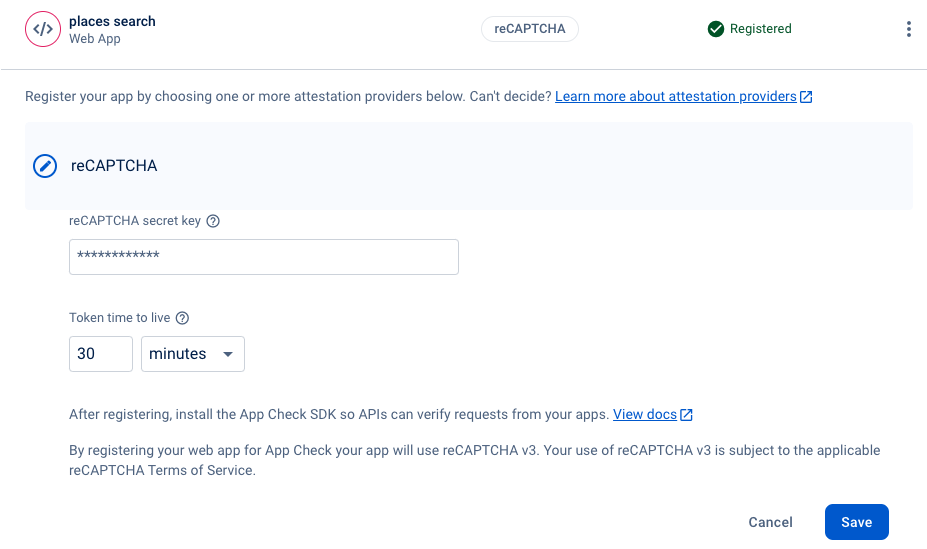This screenshot has height=549, width=927.
Task: Open Learn more about attestation providers
Action: (675, 97)
